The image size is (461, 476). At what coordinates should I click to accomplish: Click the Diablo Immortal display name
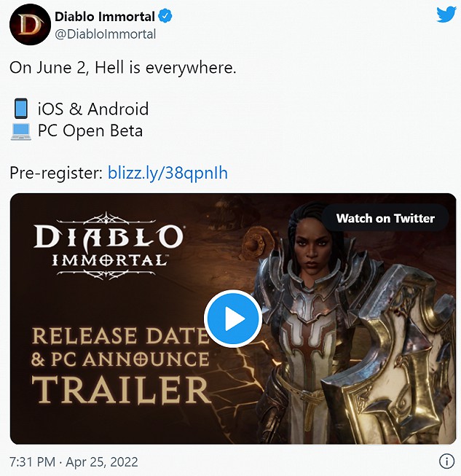105,16
